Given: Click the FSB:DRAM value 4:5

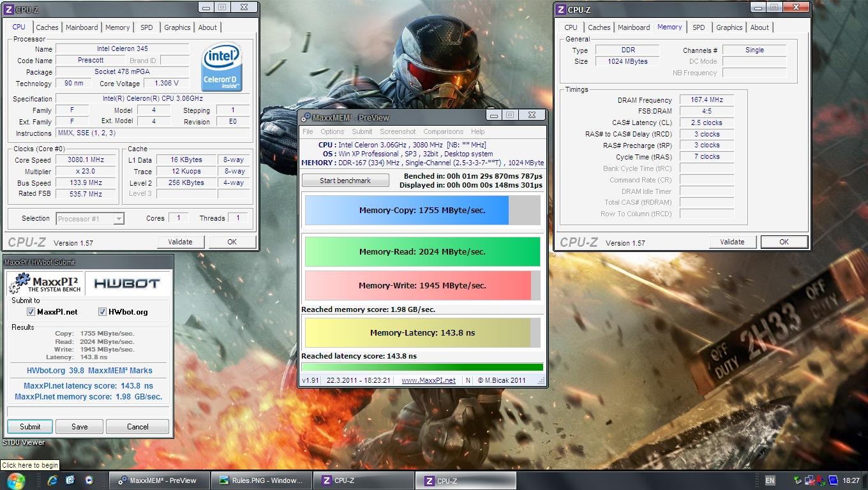Looking at the screenshot, I should [x=707, y=111].
